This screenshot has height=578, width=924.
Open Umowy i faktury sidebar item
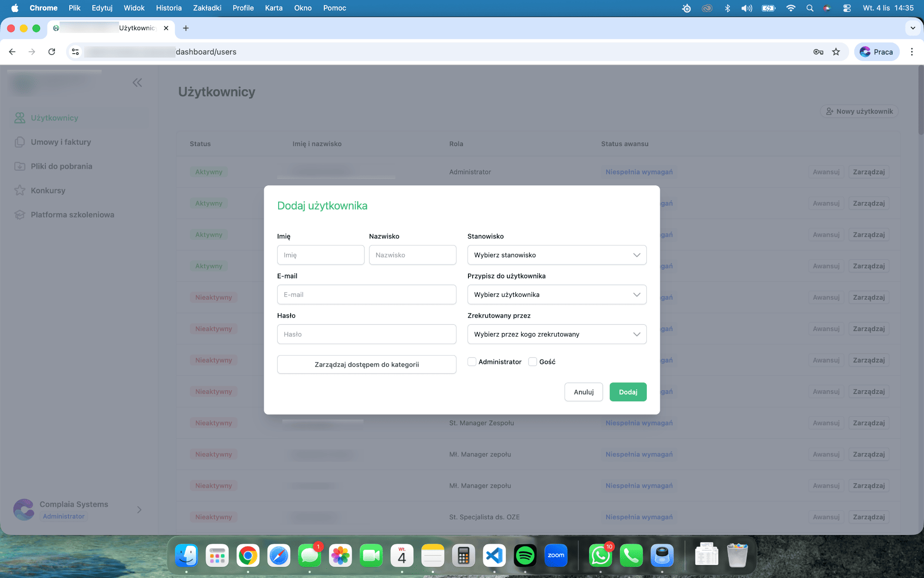pyautogui.click(x=61, y=142)
